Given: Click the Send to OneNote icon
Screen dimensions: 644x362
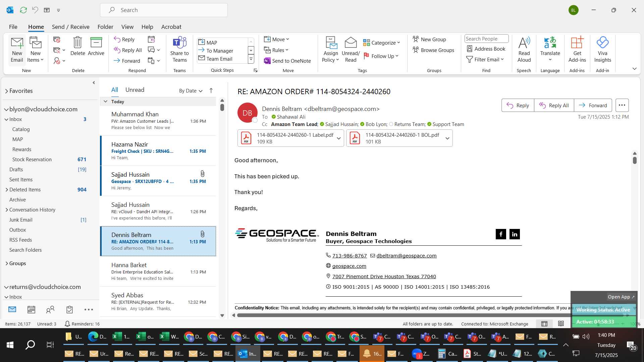Looking at the screenshot, I should pyautogui.click(x=267, y=61).
